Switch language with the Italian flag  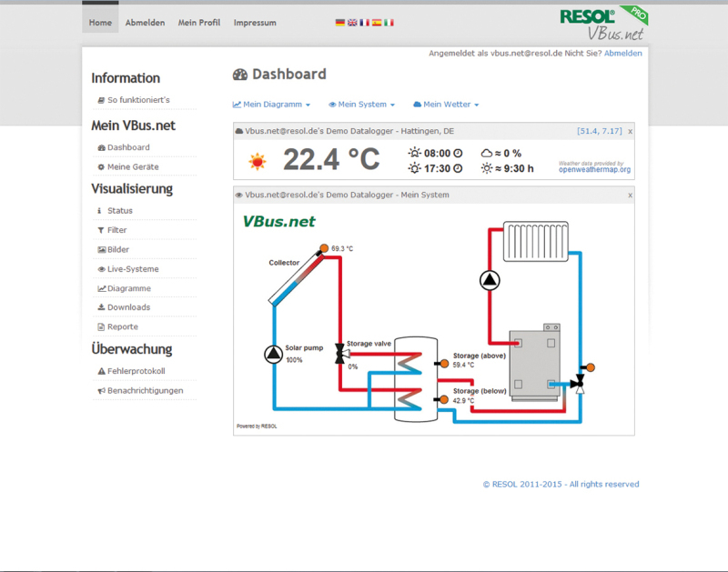[389, 22]
